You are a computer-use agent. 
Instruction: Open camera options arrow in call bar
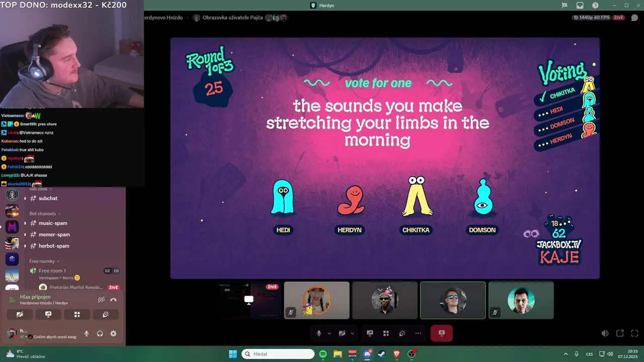352,333
